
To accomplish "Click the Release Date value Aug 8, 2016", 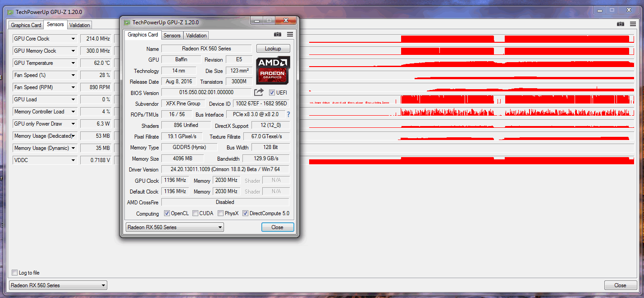I will tap(179, 81).
